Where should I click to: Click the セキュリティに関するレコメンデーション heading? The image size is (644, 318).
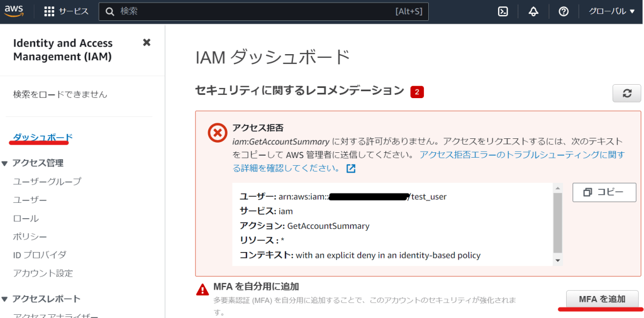point(299,91)
